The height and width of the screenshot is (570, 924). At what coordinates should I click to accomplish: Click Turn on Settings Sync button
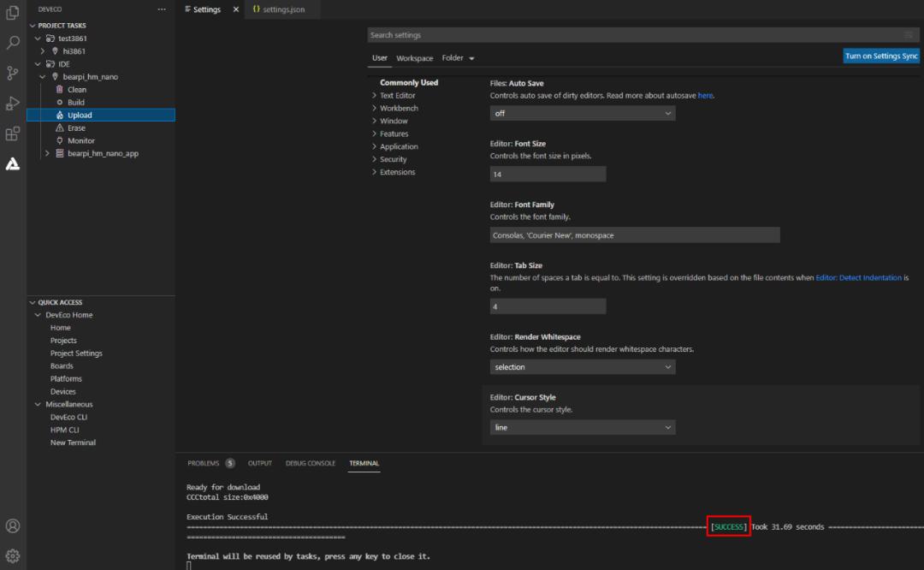881,56
